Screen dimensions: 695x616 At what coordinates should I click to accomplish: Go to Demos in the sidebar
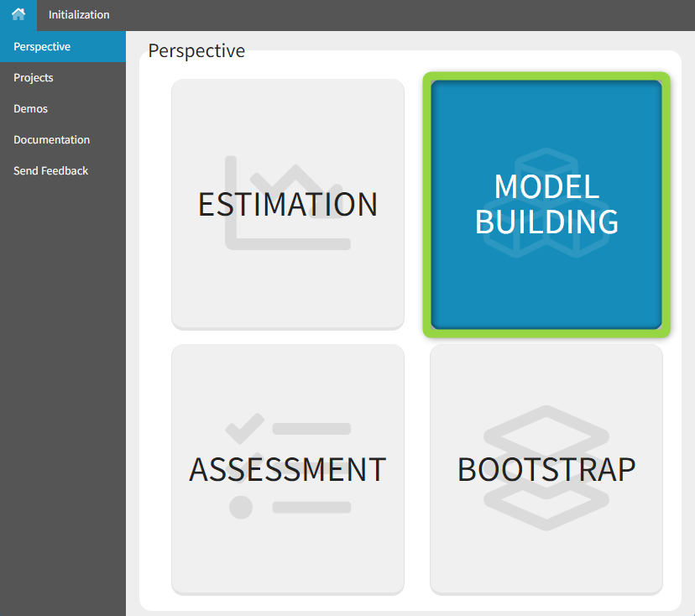pyautogui.click(x=30, y=109)
